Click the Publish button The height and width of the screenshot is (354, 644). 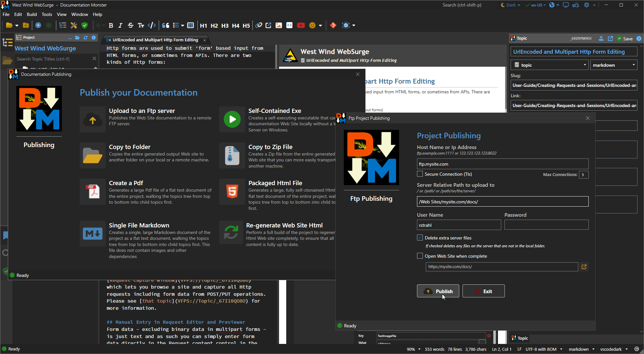coord(438,291)
